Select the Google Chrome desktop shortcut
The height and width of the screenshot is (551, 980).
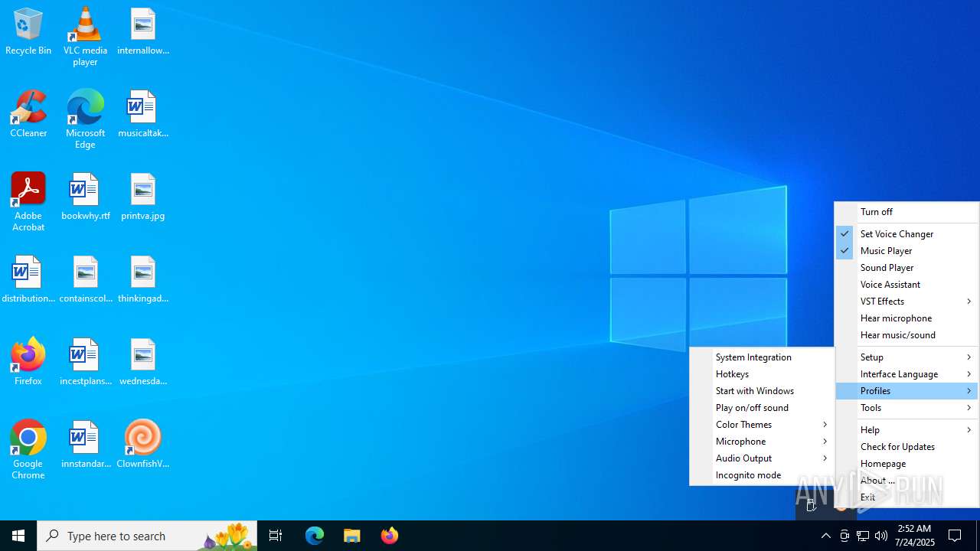pos(28,450)
